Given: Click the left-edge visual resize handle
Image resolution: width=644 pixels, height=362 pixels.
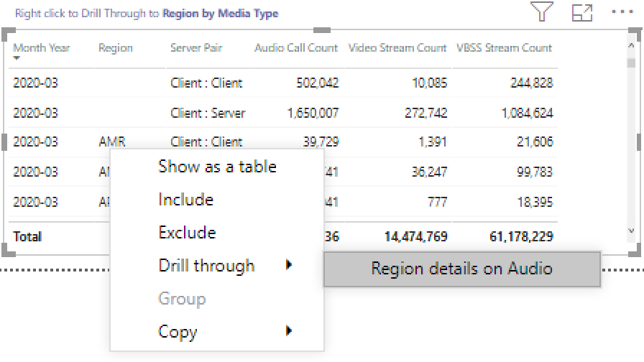Looking at the screenshot, I should [x=4, y=142].
